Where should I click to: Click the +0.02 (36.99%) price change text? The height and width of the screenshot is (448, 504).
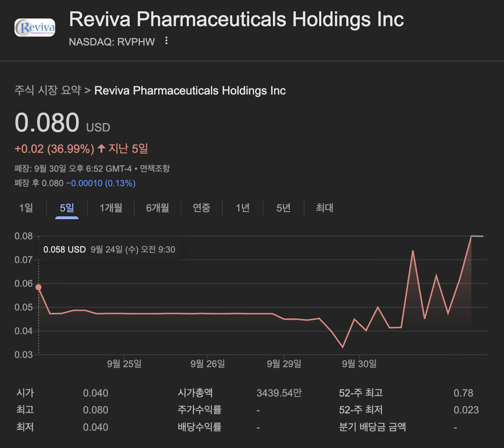tap(54, 149)
